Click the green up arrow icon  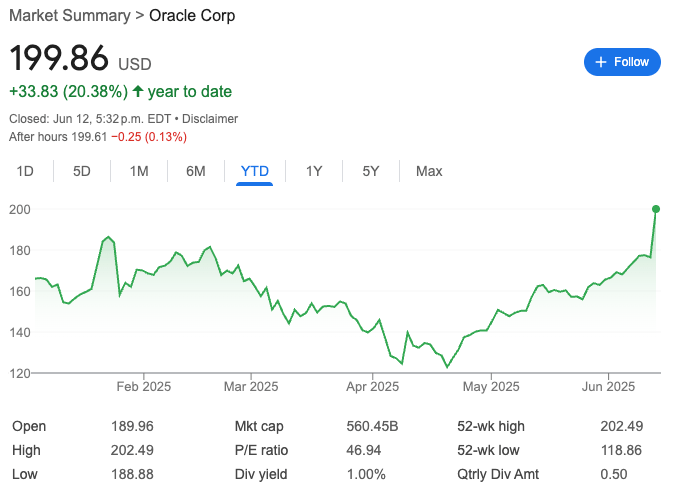point(138,91)
